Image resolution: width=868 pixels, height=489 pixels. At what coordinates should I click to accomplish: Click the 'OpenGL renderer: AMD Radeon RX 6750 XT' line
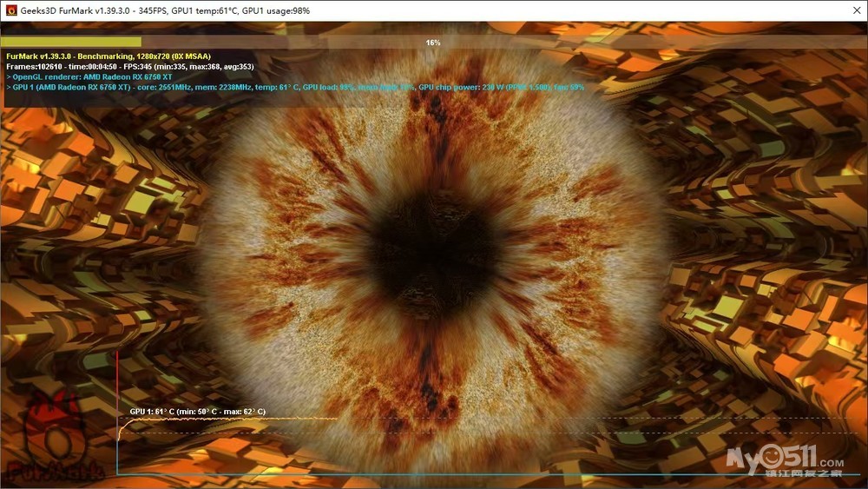(89, 77)
